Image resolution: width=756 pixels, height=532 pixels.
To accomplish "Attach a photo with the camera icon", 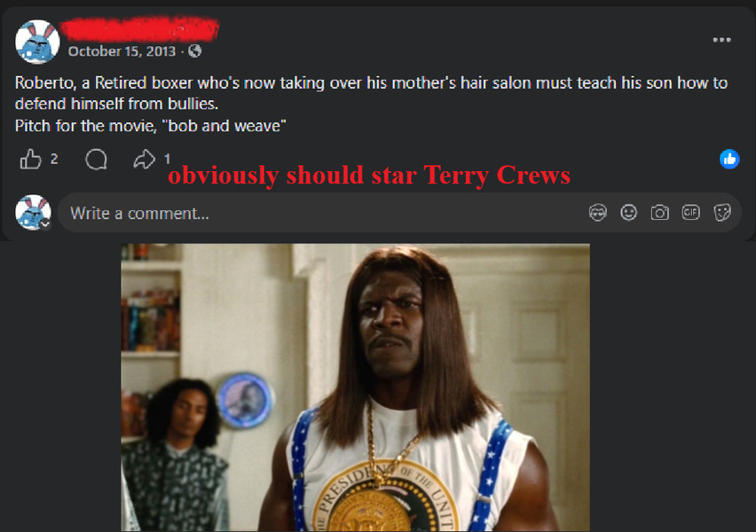I will point(659,213).
